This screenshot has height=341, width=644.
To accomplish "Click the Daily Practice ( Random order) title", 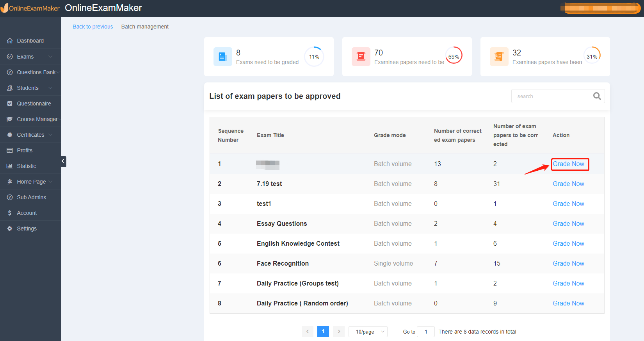I will pyautogui.click(x=302, y=303).
